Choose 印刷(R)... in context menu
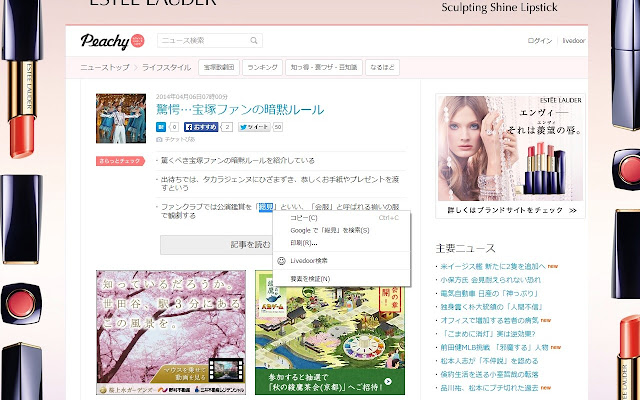The height and width of the screenshot is (400, 640). (342, 243)
